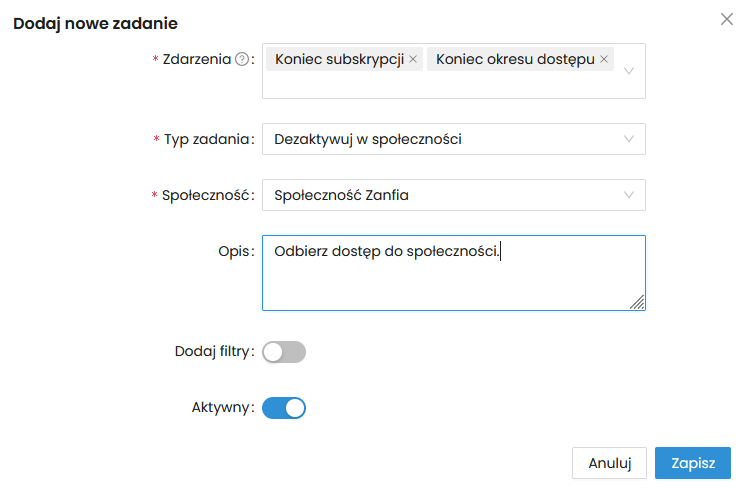This screenshot has height=494, width=746.
Task: Remove the Koniec okresu dostępu tag
Action: [x=604, y=59]
